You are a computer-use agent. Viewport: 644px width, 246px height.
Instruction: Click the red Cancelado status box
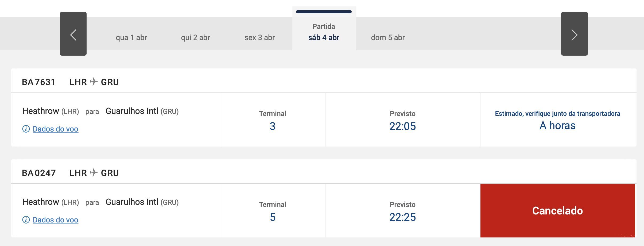click(x=557, y=211)
